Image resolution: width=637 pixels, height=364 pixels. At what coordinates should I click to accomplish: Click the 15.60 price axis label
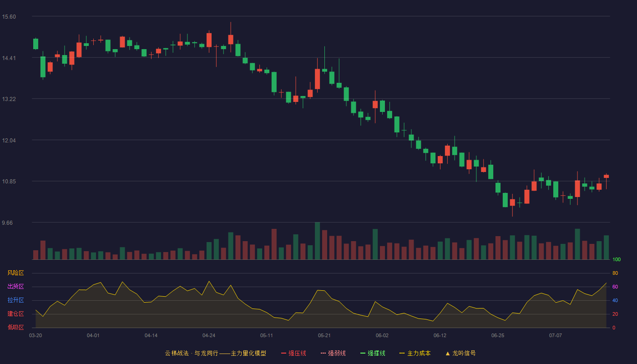[9, 17]
